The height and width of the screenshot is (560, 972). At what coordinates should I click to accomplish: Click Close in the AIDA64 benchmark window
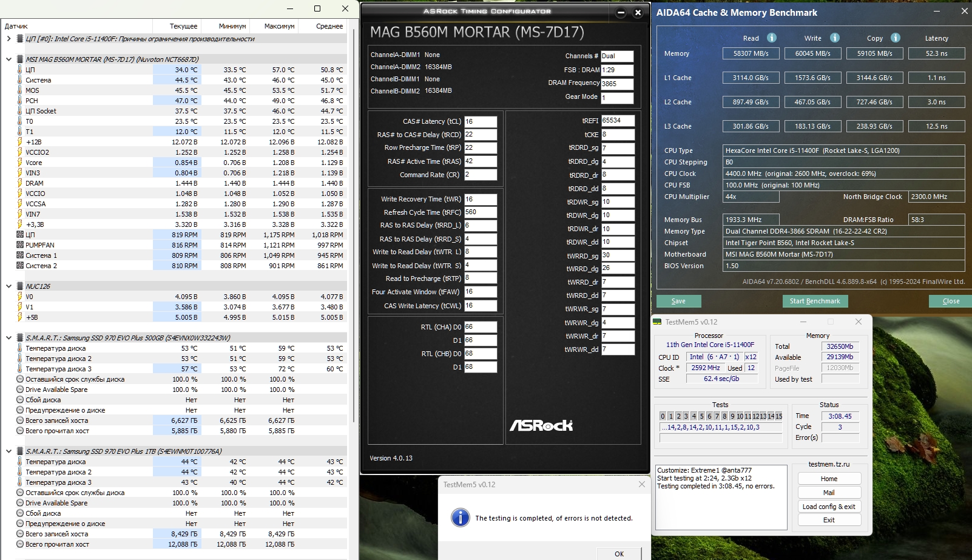tap(951, 301)
